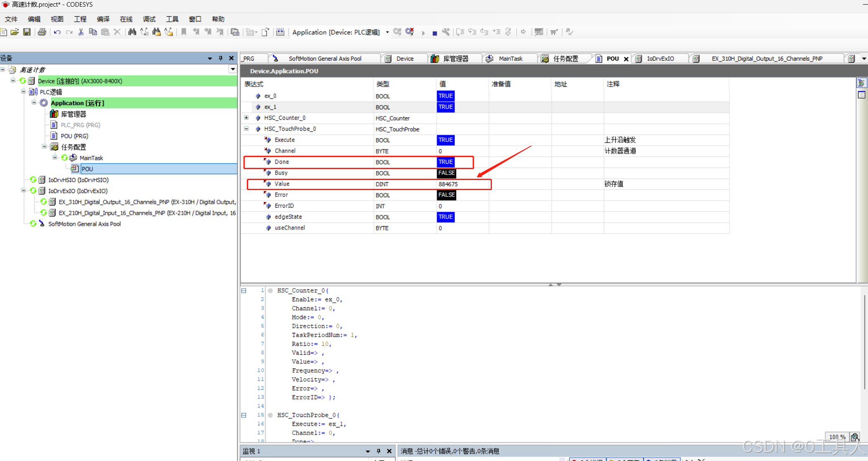Click the Value 884675 cell
The image size is (868, 461).
tap(448, 184)
